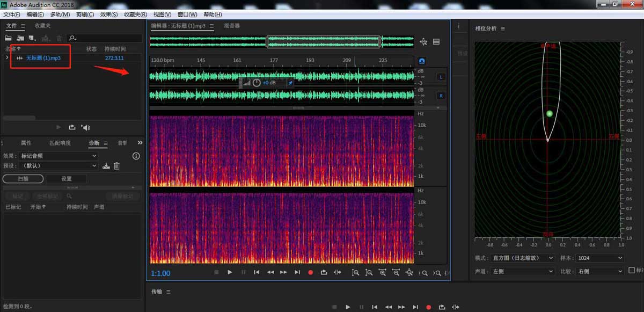Click the snapping magnet icon beside the timeline ruler

(x=422, y=61)
